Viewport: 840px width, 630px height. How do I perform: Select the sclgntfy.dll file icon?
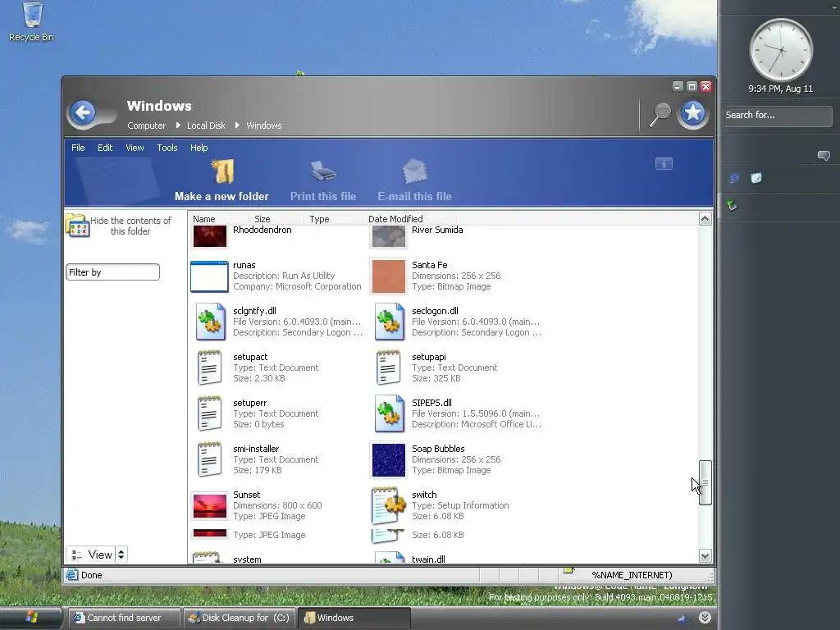[x=210, y=322]
